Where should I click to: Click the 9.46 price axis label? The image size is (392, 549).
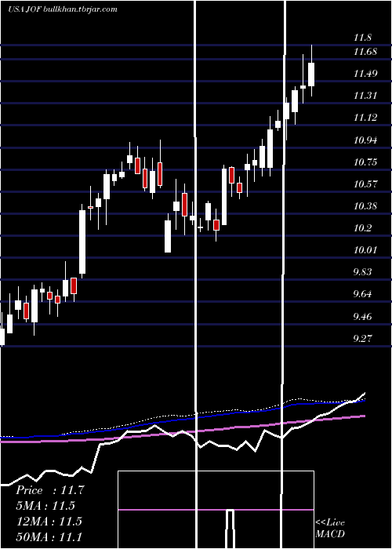click(x=363, y=317)
